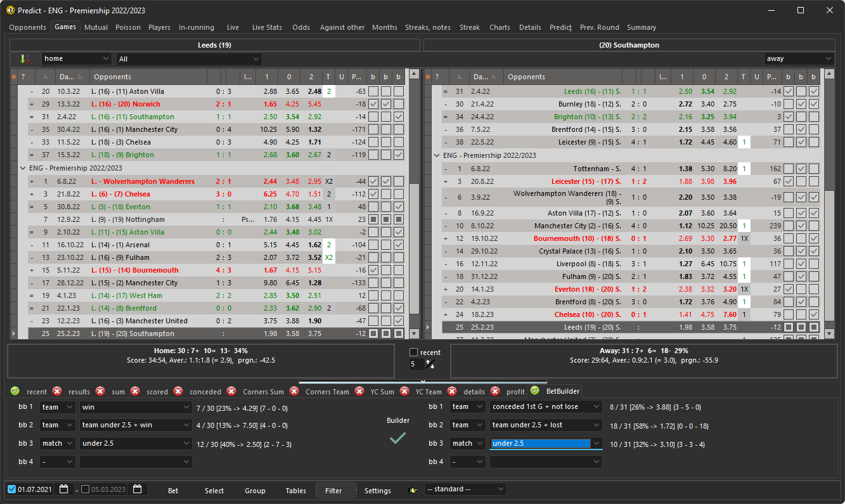Switch to the Poisson tab
The width and height of the screenshot is (845, 504).
pyautogui.click(x=127, y=27)
